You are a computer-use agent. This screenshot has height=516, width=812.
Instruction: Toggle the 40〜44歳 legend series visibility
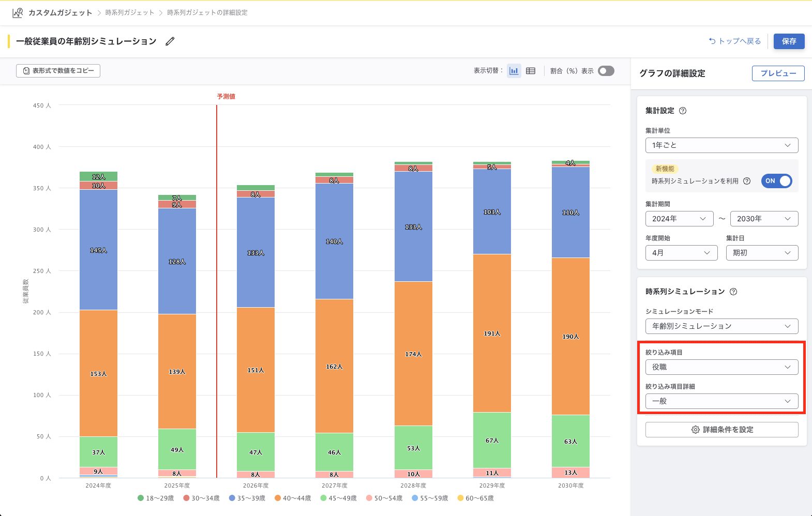click(293, 498)
